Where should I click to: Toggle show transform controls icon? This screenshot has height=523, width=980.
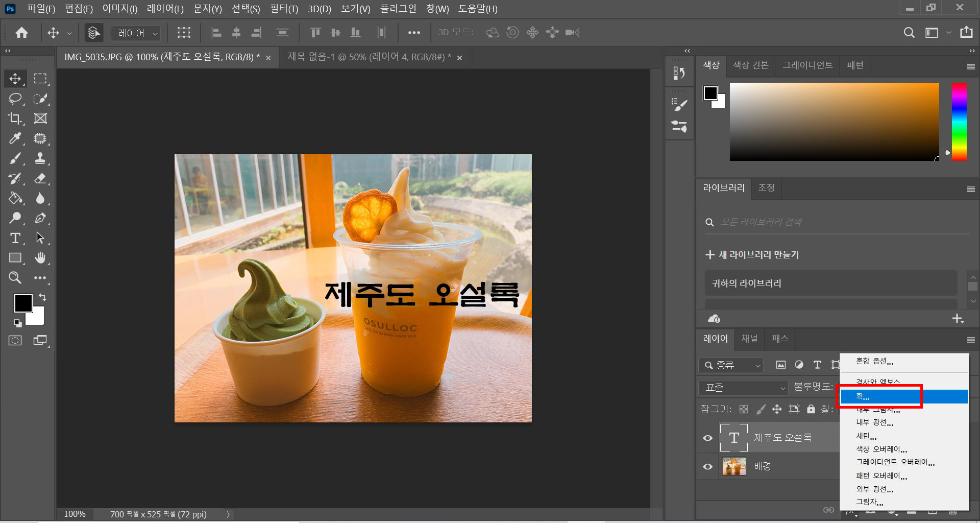(x=184, y=33)
